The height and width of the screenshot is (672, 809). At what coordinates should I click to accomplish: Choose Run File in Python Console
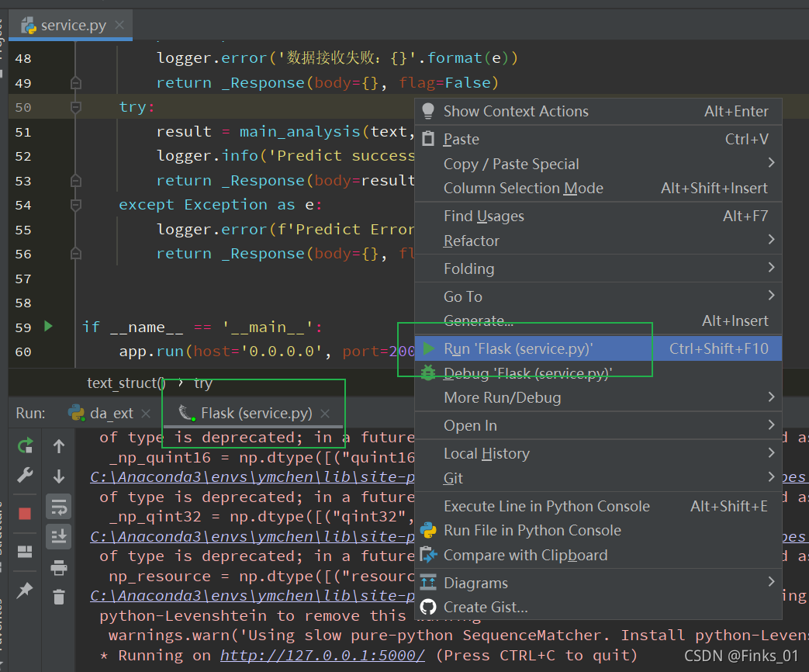coord(599,531)
